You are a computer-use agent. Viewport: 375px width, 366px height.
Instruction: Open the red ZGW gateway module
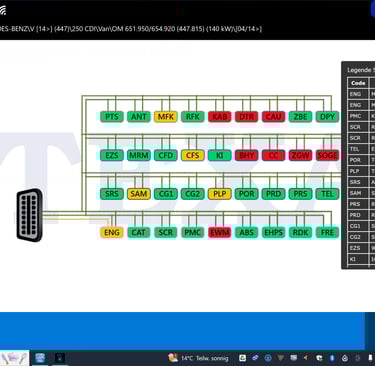pyautogui.click(x=300, y=155)
